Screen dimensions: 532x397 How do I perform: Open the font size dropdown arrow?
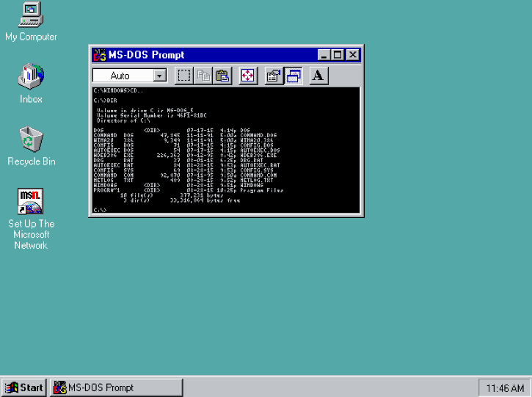pyautogui.click(x=159, y=76)
